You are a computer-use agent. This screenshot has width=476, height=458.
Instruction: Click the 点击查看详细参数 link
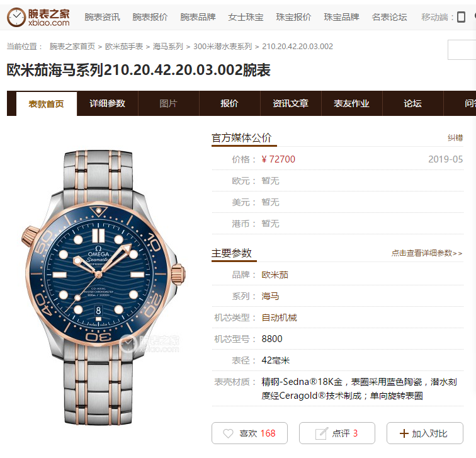(427, 253)
